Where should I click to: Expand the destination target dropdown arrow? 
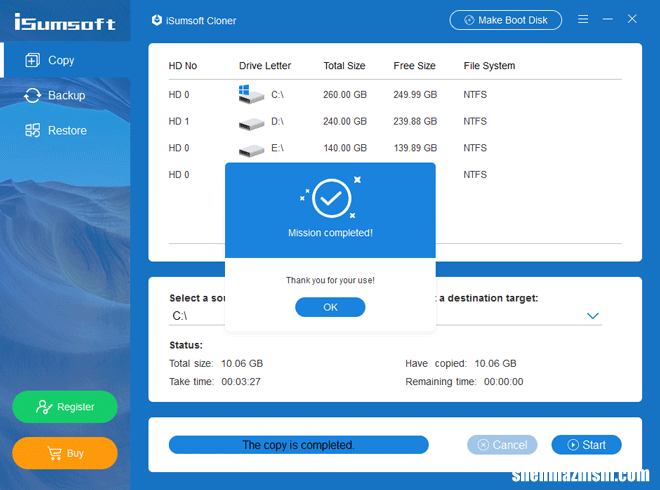click(x=593, y=316)
